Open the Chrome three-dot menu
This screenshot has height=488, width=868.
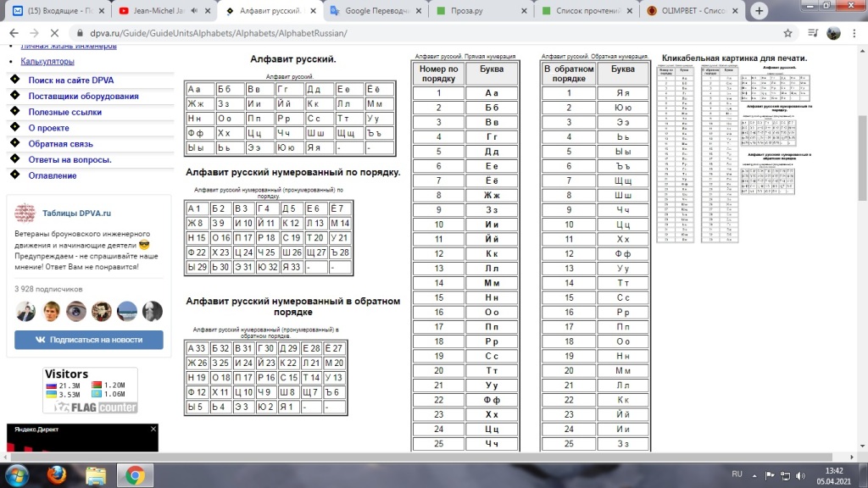[x=854, y=33]
